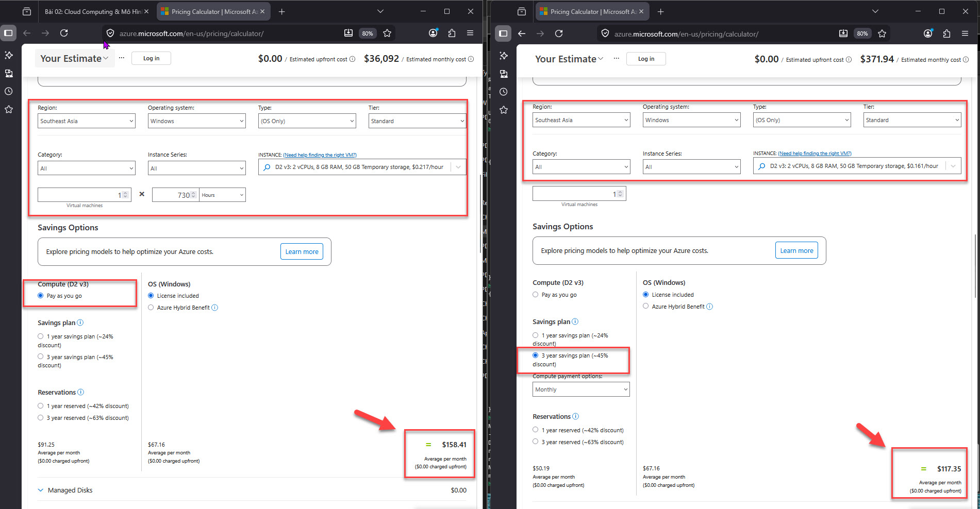Toggle sidebar icon in left window toolbar

coord(8,33)
